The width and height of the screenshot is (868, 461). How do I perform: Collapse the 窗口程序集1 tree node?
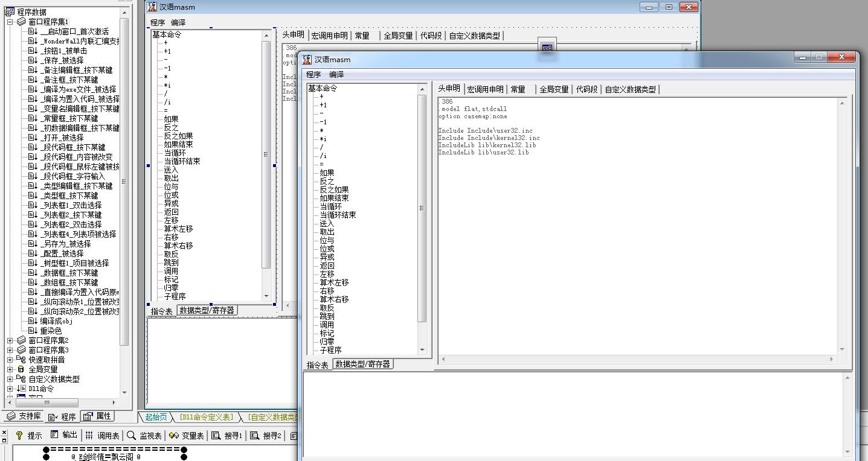10,22
